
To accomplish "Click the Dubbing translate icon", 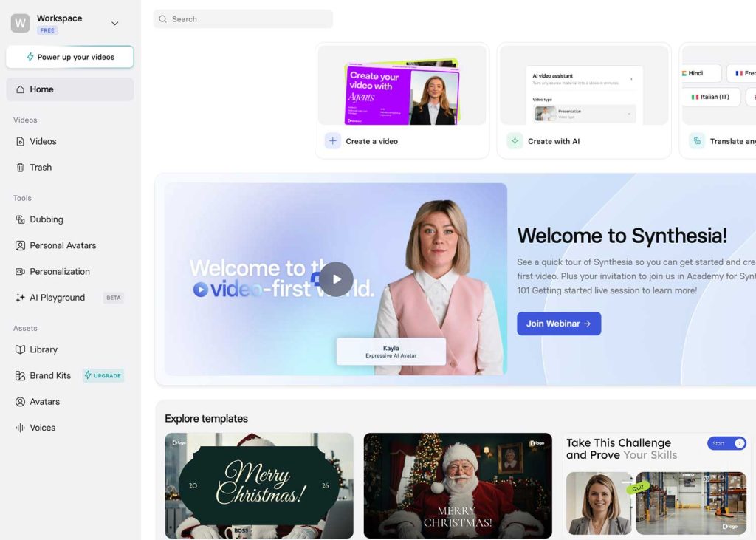I will (20, 219).
